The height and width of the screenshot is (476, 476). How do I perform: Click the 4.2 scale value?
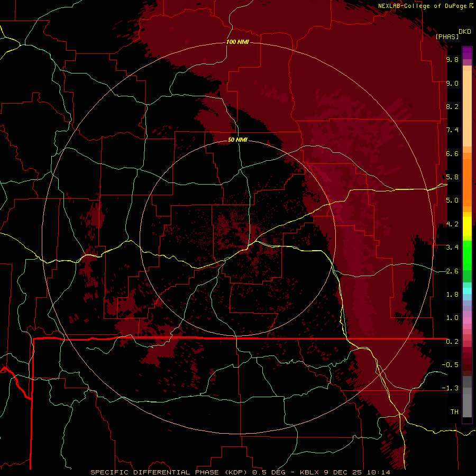coord(452,224)
